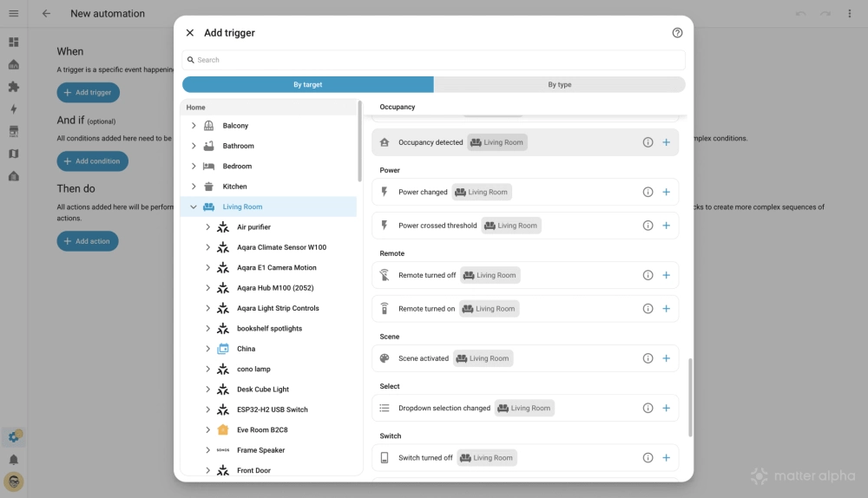Add Scene activated trigger
The image size is (868, 498).
point(667,358)
